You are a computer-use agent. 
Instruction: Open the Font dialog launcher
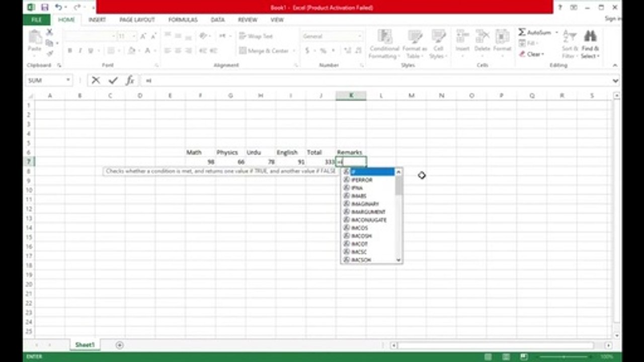[156, 65]
